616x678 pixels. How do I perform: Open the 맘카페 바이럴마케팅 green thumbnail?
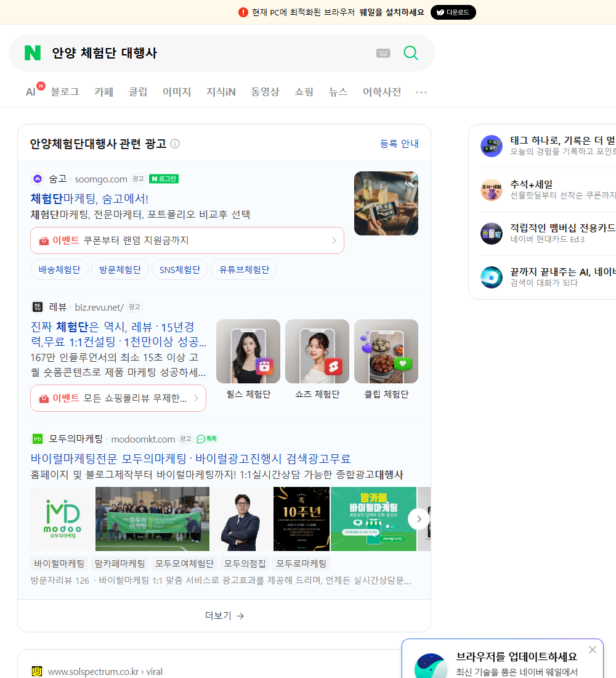click(373, 519)
